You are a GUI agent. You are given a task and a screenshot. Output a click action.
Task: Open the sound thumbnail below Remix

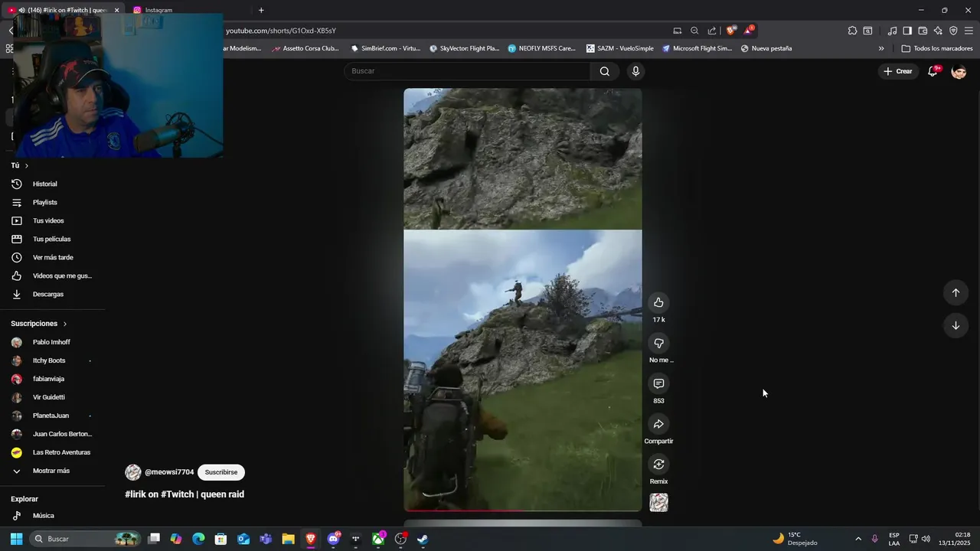(658, 503)
